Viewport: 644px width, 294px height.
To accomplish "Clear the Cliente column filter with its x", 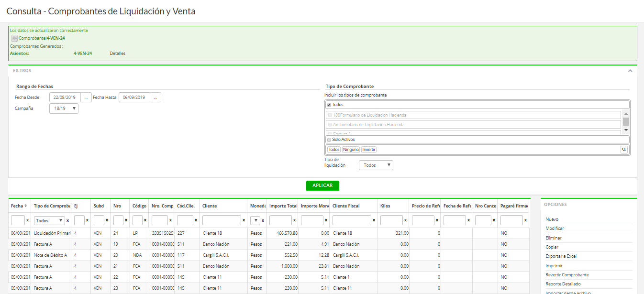I will [x=244, y=221].
